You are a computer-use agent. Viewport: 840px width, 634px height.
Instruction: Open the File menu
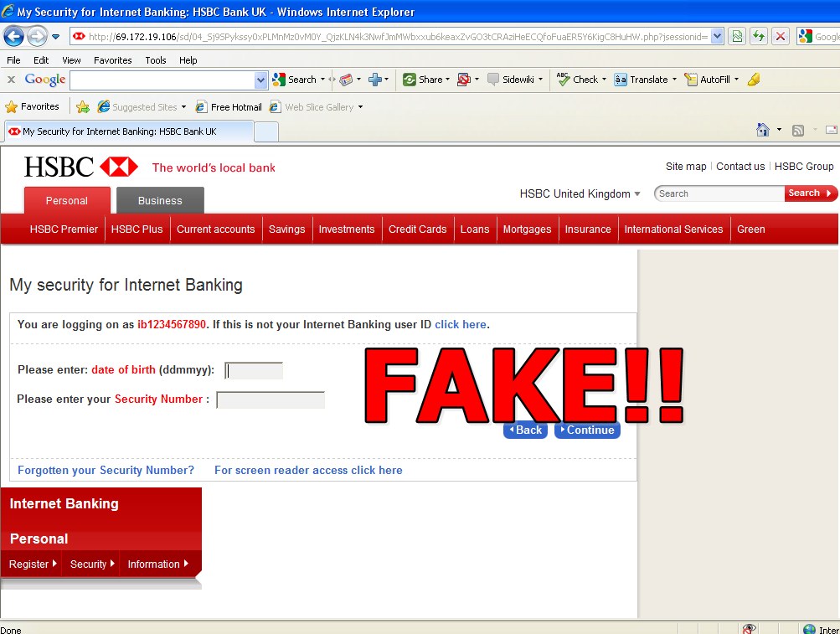[x=13, y=60]
